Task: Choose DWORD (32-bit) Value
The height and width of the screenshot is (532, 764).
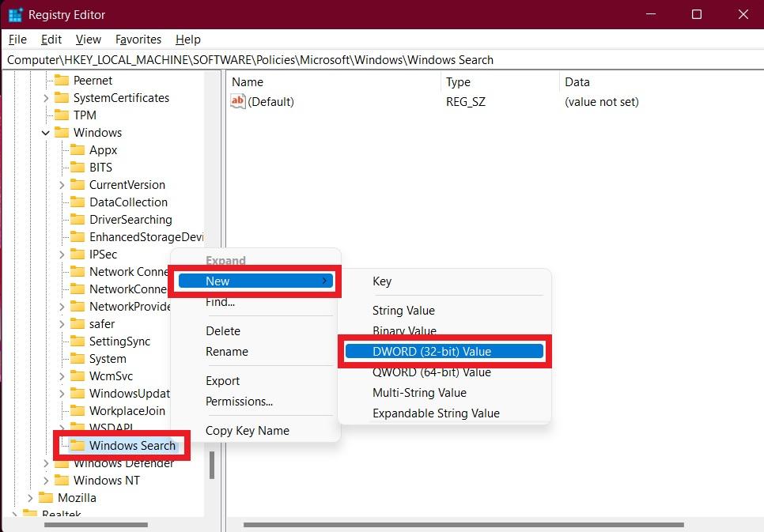Action: point(444,351)
